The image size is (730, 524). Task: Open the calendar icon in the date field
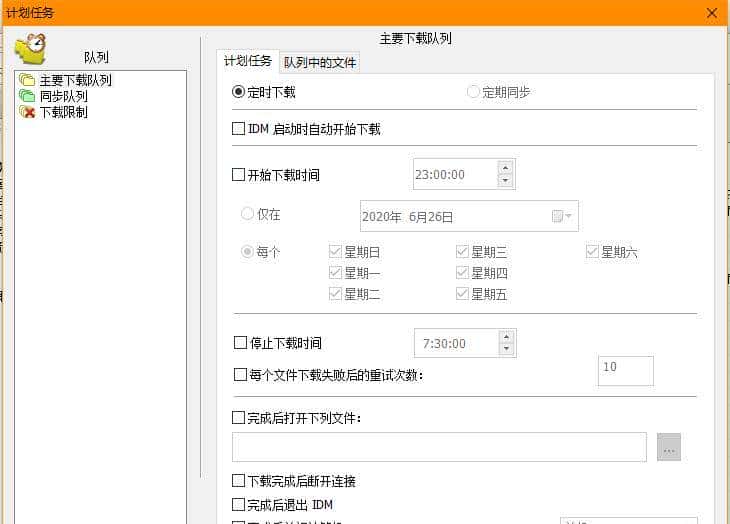561,216
